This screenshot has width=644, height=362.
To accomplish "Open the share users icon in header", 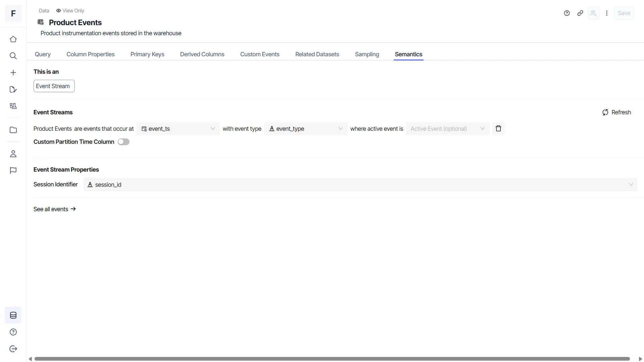I will [594, 13].
